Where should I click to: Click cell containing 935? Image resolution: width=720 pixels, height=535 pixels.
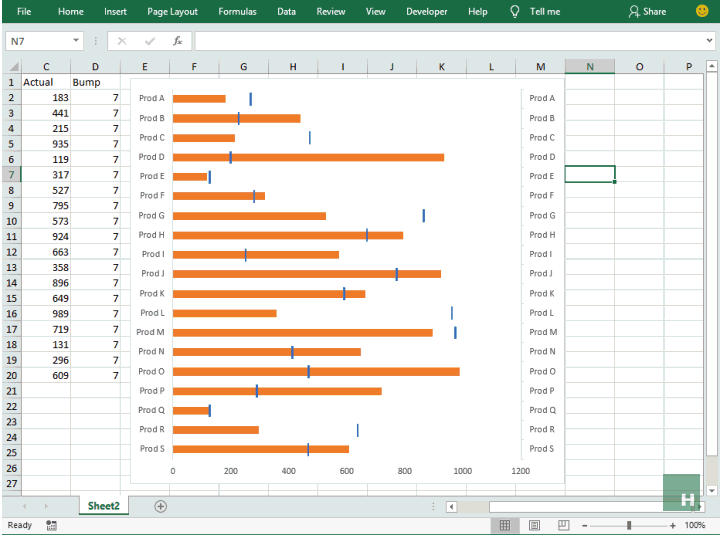46,144
